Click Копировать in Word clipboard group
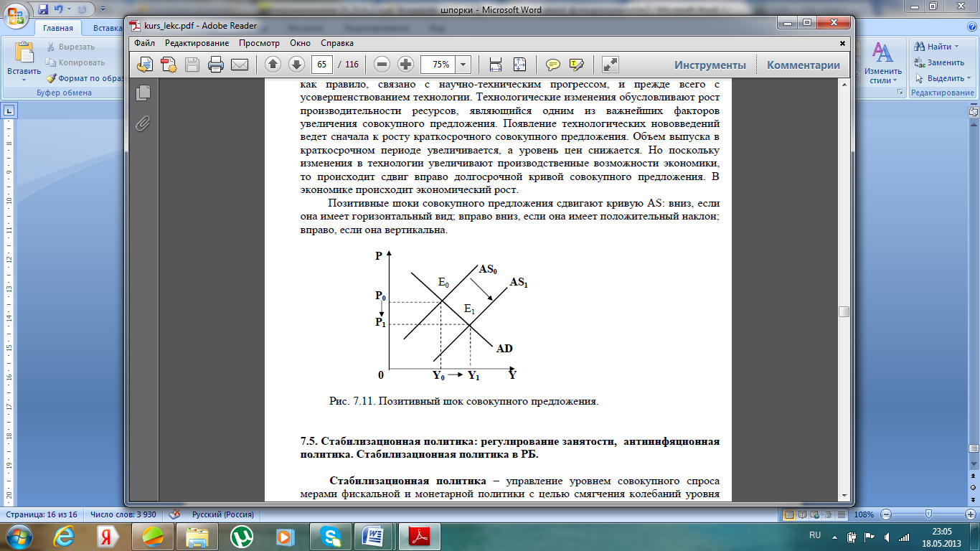 (x=75, y=62)
